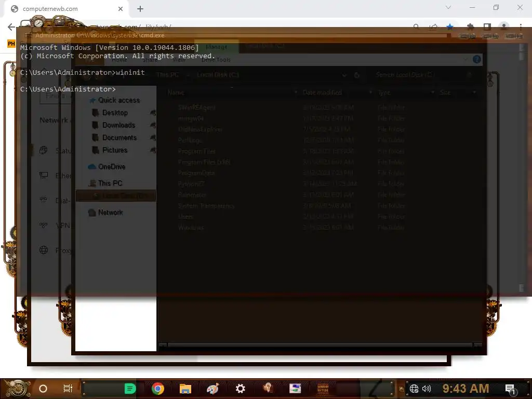Bookmark page with Chrome star icon
Image resolution: width=532 pixels, height=399 pixels.
pyautogui.click(x=450, y=26)
